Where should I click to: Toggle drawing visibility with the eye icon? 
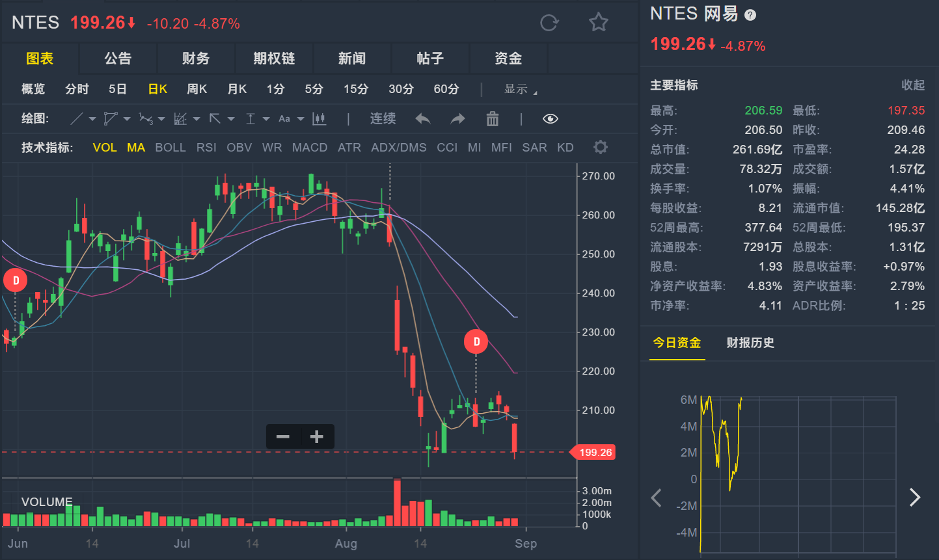pyautogui.click(x=551, y=119)
